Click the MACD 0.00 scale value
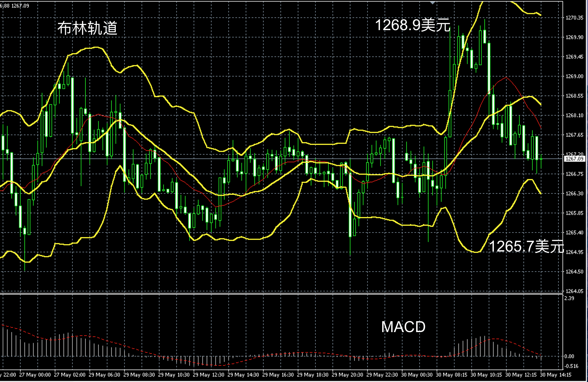 coord(569,356)
